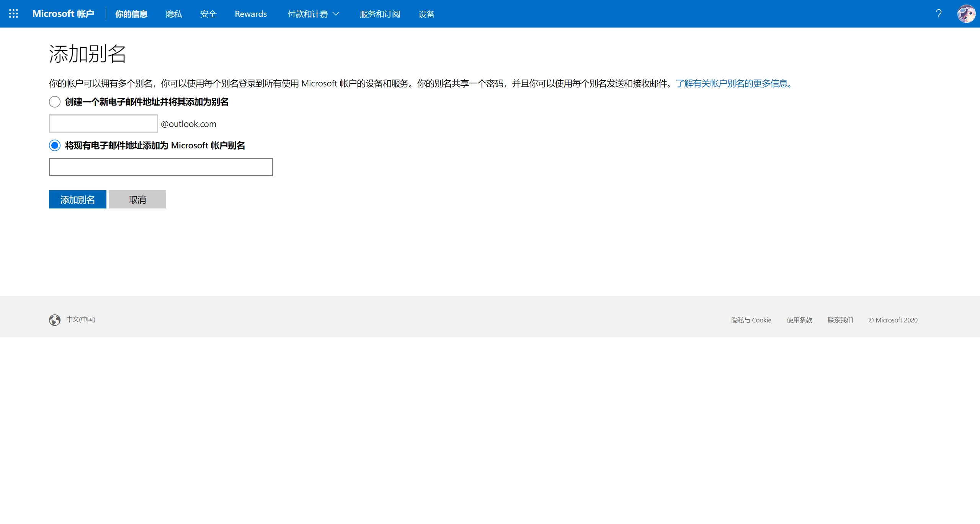Open the app launcher grid icon
The image size is (980, 524).
(x=13, y=14)
